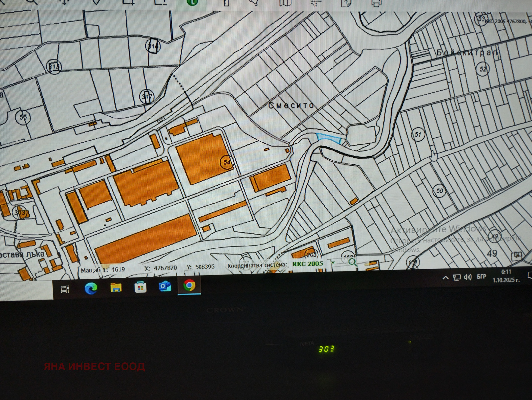
Task: Launch Microsoft Edge from the taskbar
Action: (91, 288)
